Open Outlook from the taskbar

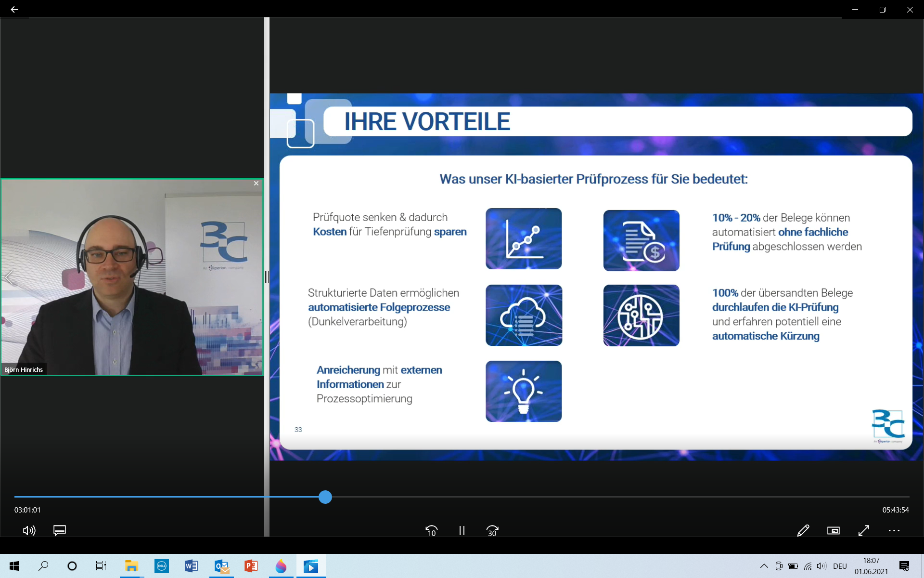pyautogui.click(x=221, y=566)
